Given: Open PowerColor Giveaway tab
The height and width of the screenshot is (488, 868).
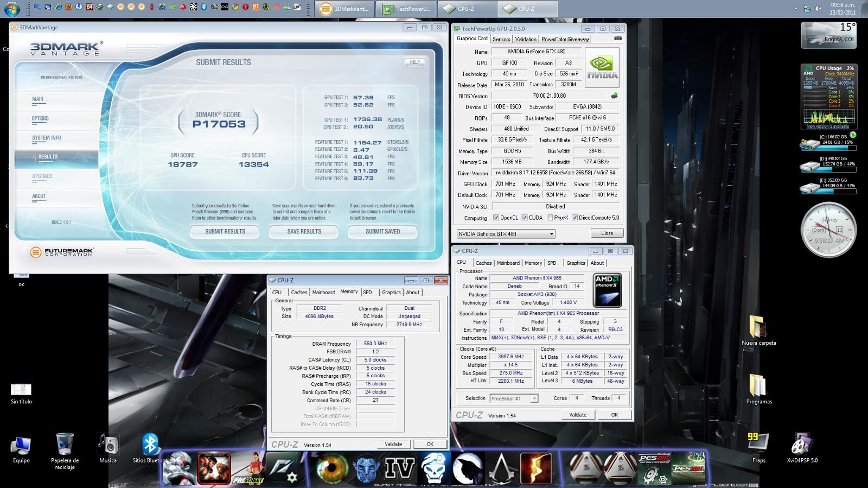Looking at the screenshot, I should (x=565, y=39).
